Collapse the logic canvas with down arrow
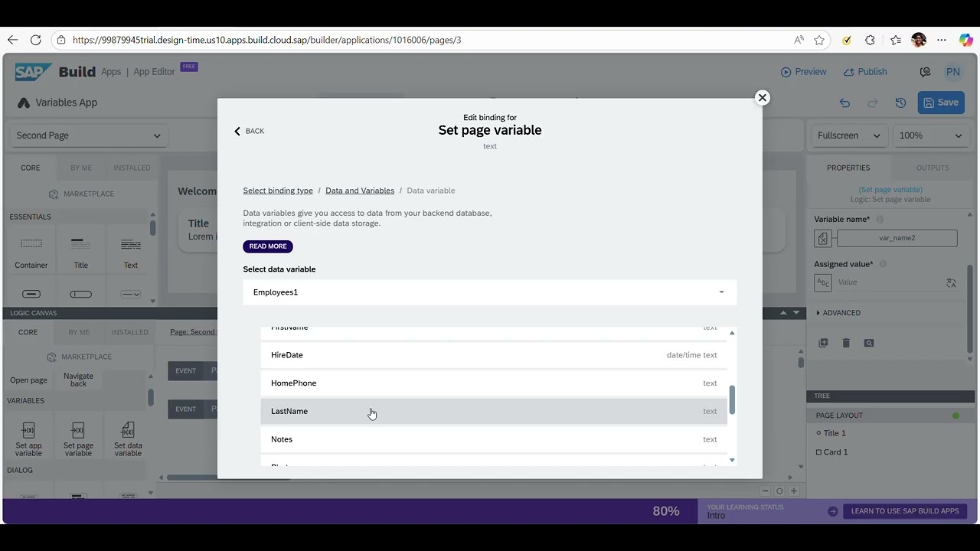This screenshot has width=980, height=551. tap(797, 313)
